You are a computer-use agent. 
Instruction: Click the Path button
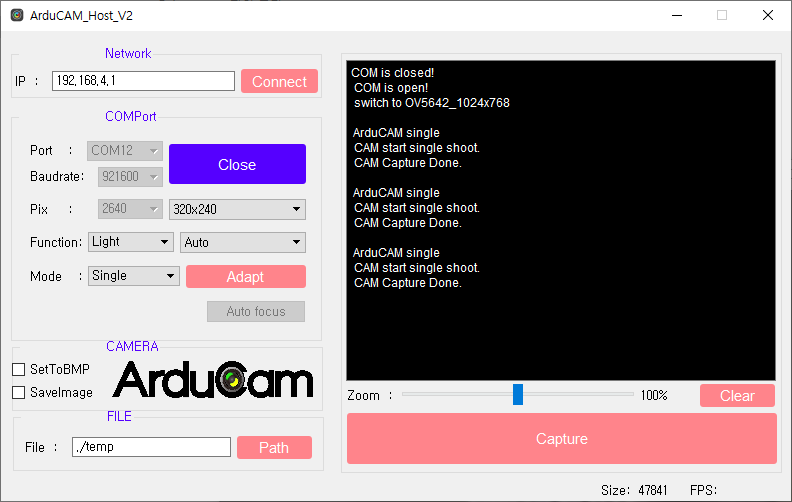(x=274, y=447)
